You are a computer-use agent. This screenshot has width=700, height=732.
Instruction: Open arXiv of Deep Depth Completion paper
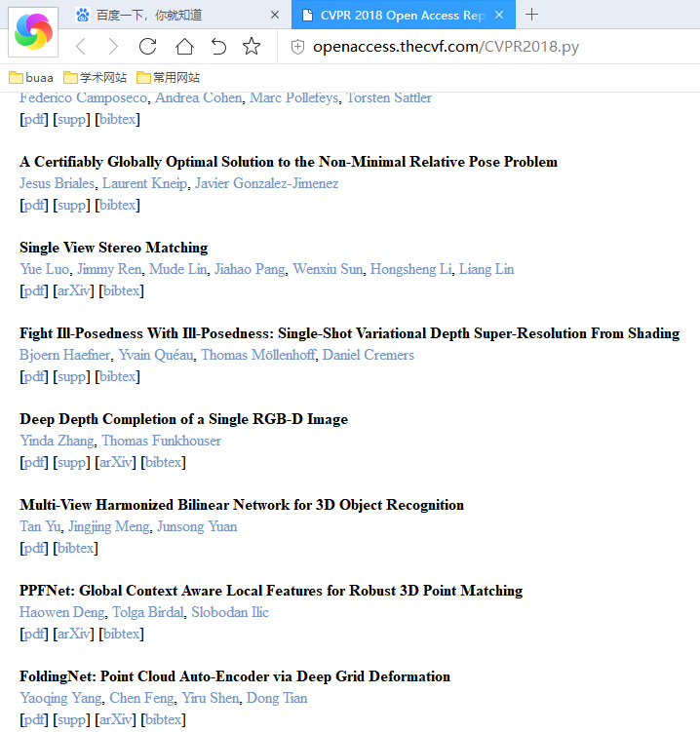115,463
